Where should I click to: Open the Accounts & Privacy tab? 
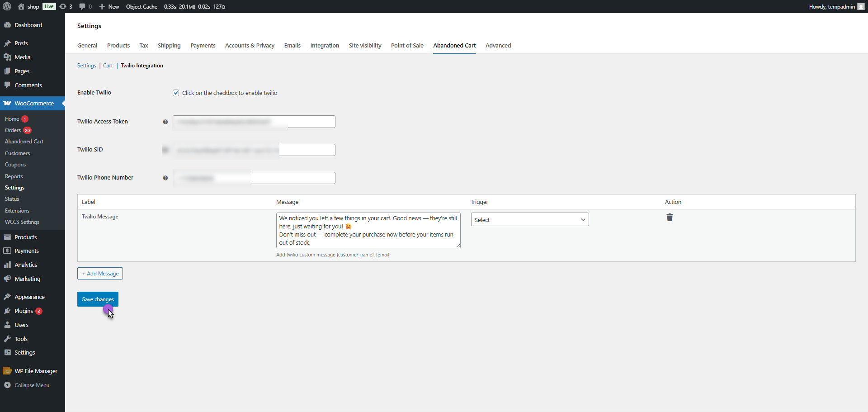point(250,45)
